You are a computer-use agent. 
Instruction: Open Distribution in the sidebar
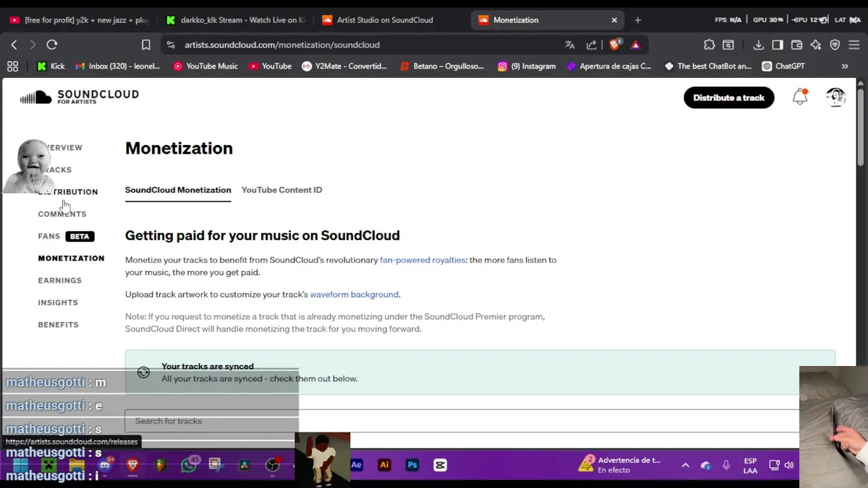(x=68, y=192)
